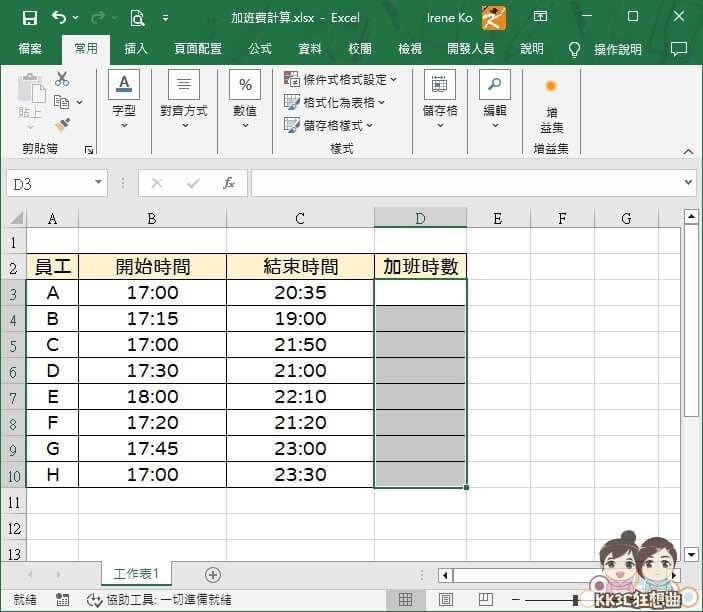The image size is (703, 612).
Task: Switch to the 頁面配置 ribbon tab
Action: [x=198, y=48]
